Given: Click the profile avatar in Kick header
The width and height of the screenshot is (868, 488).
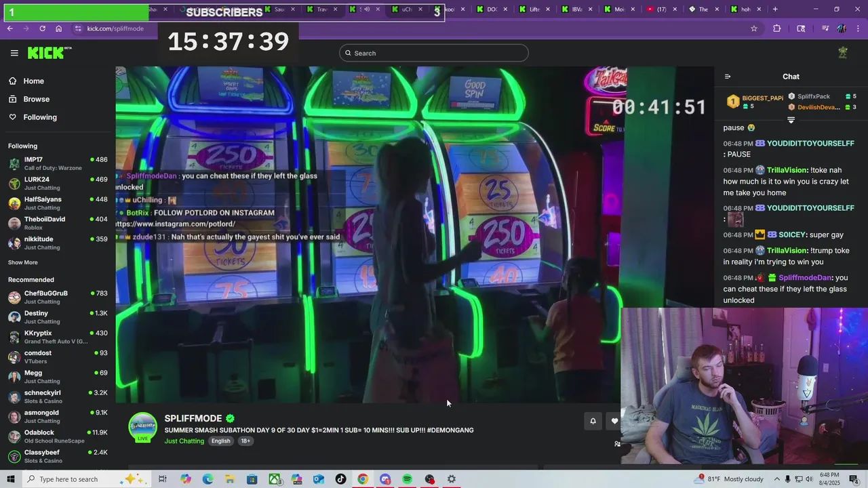Looking at the screenshot, I should point(843,53).
